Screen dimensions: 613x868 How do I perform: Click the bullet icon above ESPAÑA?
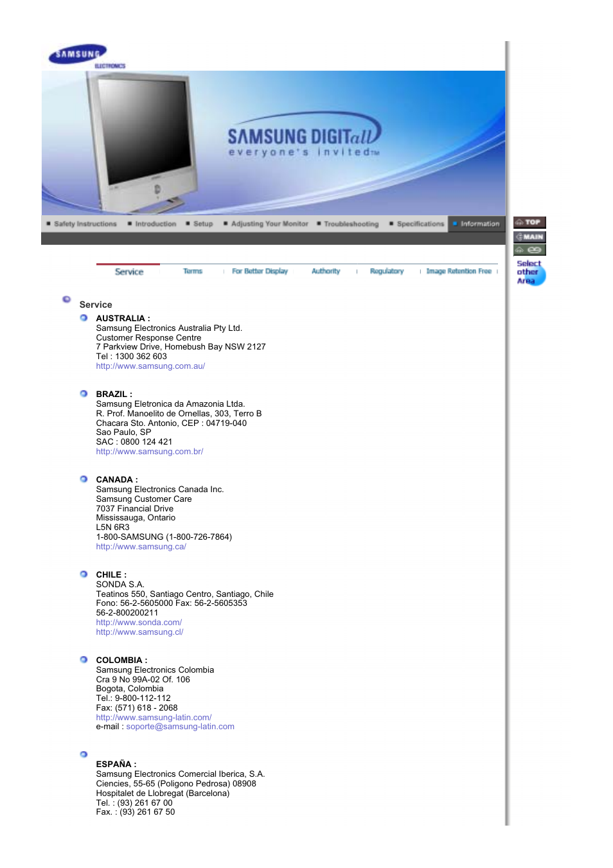click(84, 754)
